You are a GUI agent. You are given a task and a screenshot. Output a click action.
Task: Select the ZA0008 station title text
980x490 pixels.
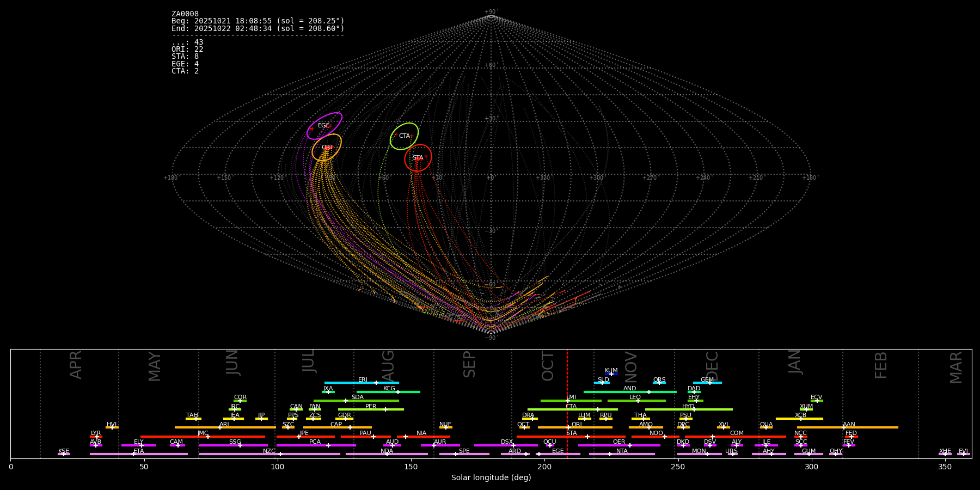tap(185, 14)
